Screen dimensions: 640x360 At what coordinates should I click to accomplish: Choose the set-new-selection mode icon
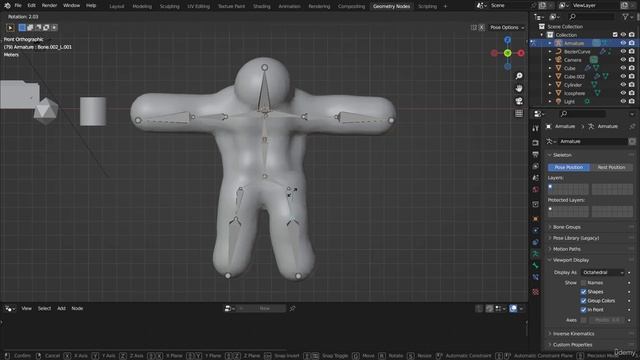22,27
